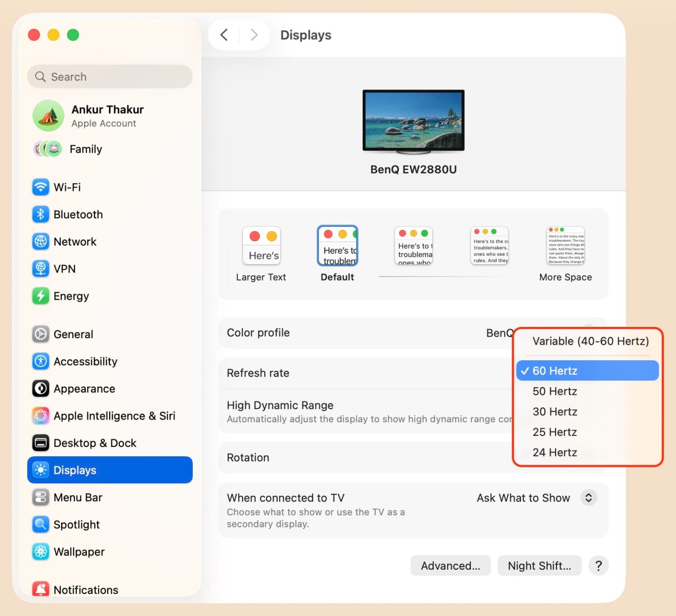Viewport: 676px width, 616px height.
Task: Select the third resolution thumbnail with green dot
Action: (414, 246)
